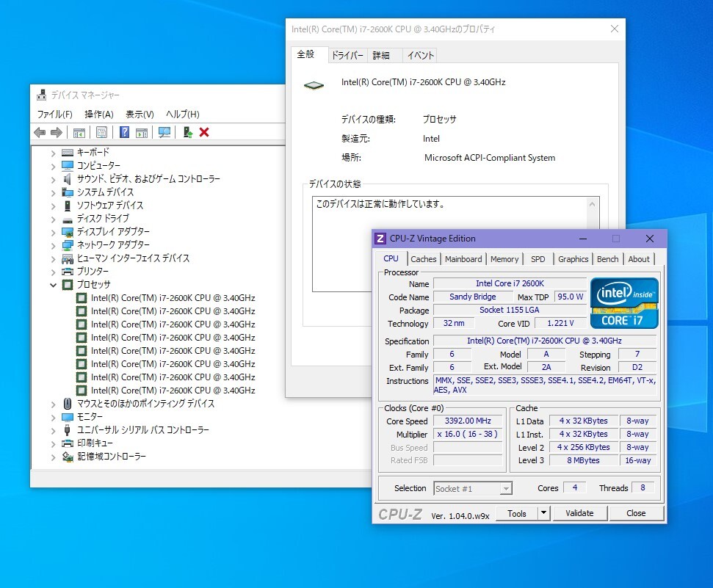Expand the モニター category chevron
Viewport: 713px width, 588px height.
click(x=53, y=418)
